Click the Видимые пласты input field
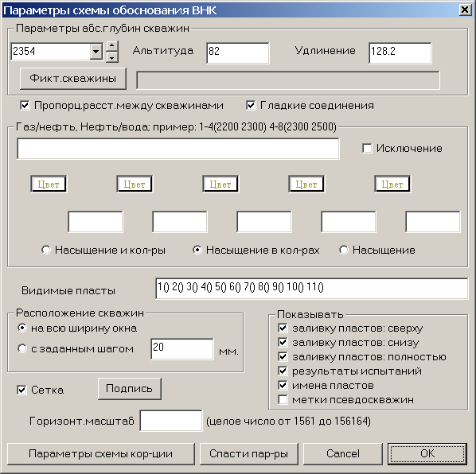476x474 pixels. 312,289
